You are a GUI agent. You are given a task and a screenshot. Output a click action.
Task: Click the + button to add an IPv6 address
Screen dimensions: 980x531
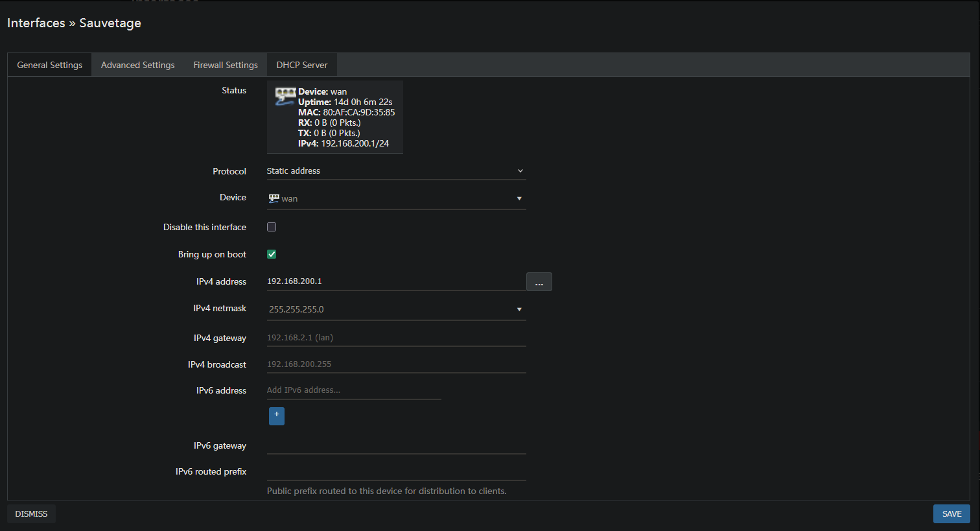coord(277,416)
